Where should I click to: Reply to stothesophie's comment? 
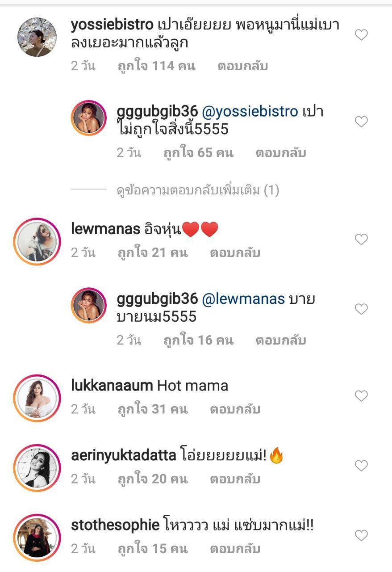235,549
